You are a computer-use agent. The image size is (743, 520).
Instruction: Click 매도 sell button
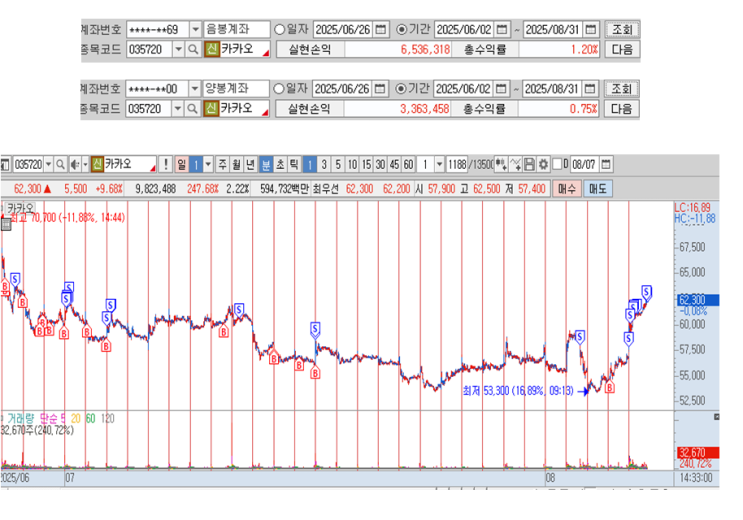tap(598, 189)
